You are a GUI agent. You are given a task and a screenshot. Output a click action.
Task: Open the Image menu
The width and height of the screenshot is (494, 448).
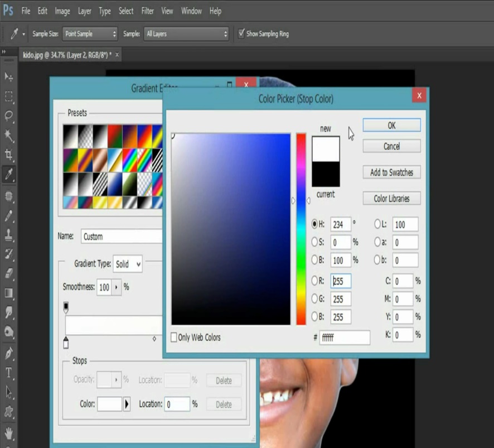(x=62, y=11)
